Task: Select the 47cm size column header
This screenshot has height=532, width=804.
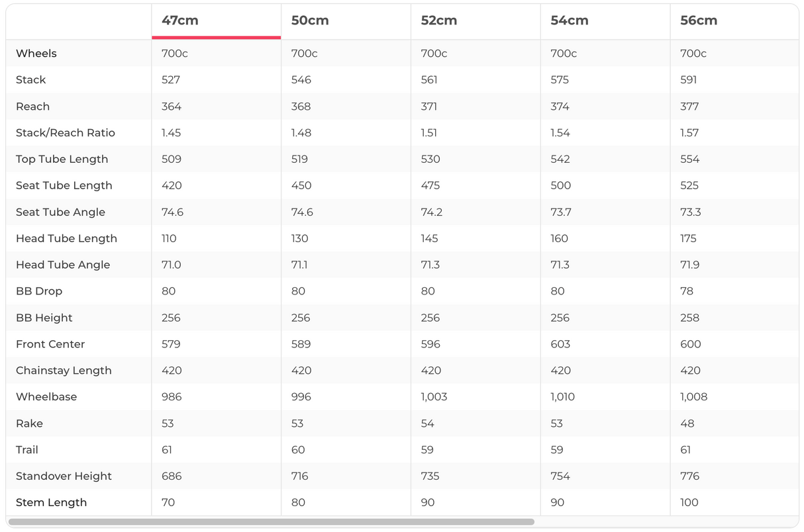Action: click(x=180, y=21)
